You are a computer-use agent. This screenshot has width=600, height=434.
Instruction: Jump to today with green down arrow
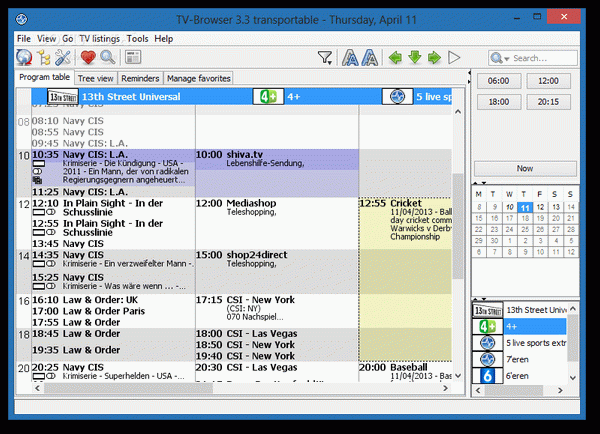(x=414, y=57)
